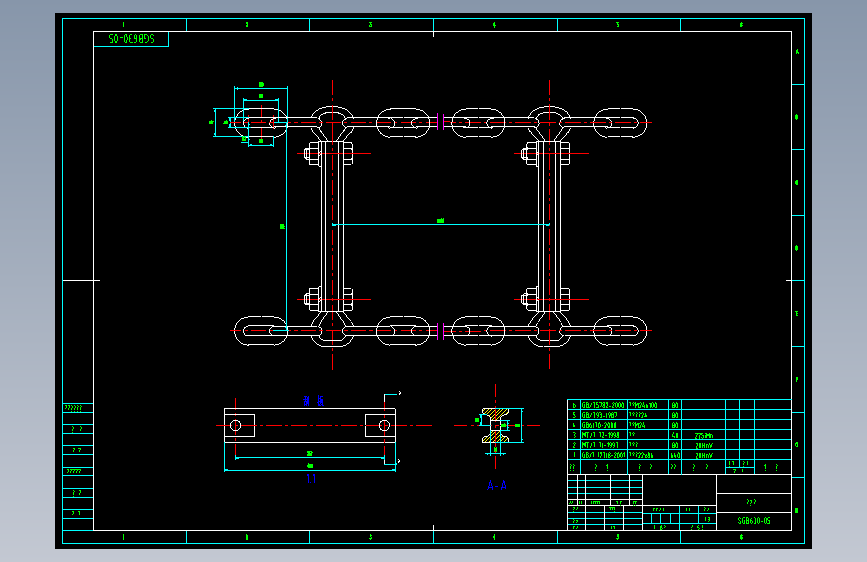The image size is (867, 562).
Task: Select zone number 3 on the top border
Action: [x=370, y=25]
